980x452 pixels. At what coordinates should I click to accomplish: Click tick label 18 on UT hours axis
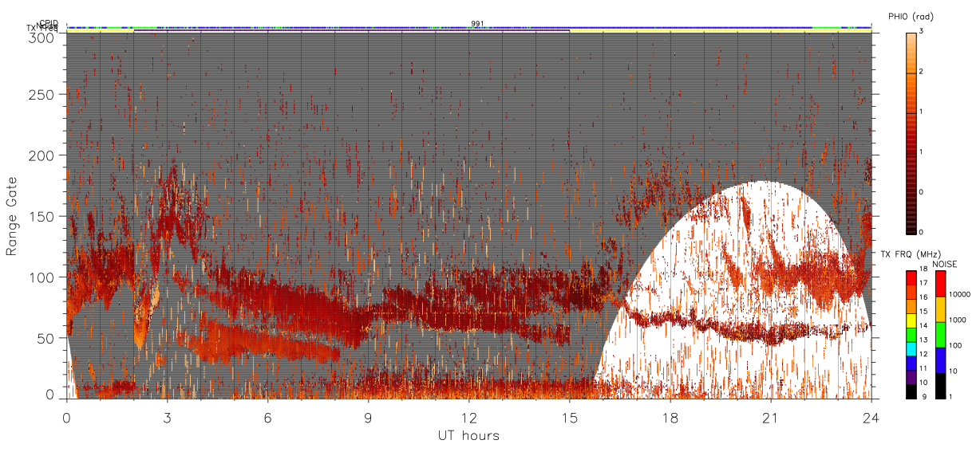tap(670, 417)
